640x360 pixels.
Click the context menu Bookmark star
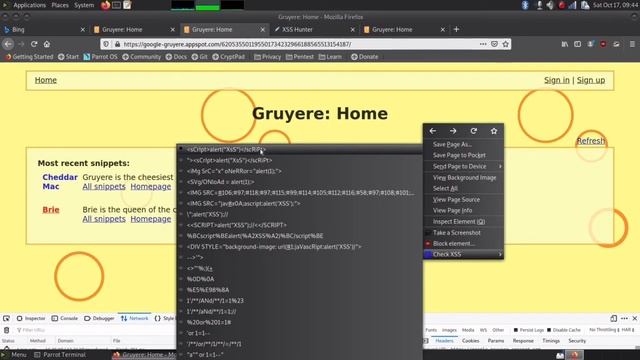494,131
